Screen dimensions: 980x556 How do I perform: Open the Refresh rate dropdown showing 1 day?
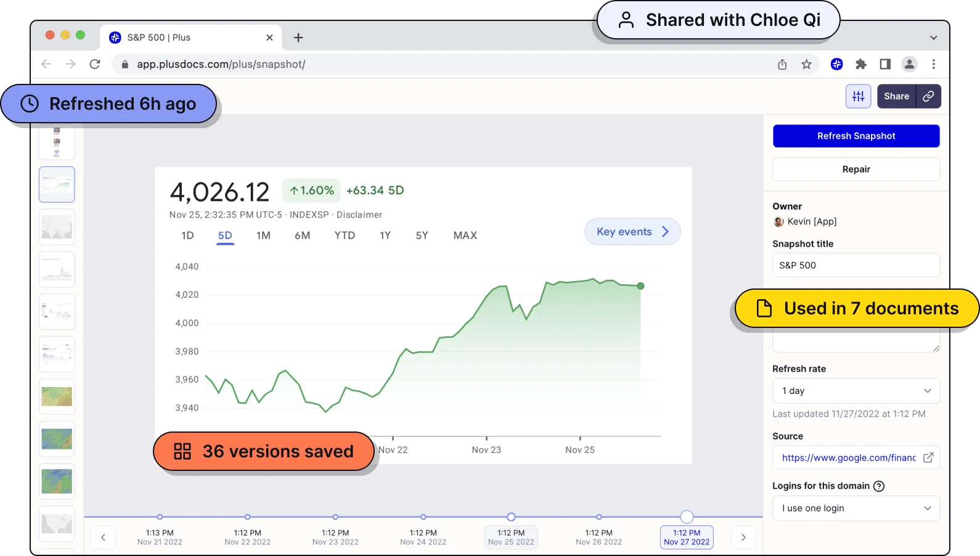[856, 391]
